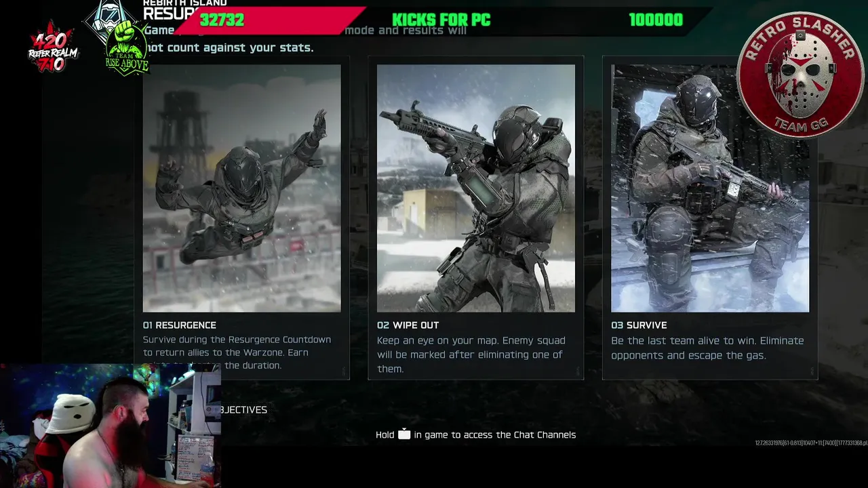868x488 pixels.
Task: Click the Chat Channels hint text
Action: pyautogui.click(x=476, y=435)
